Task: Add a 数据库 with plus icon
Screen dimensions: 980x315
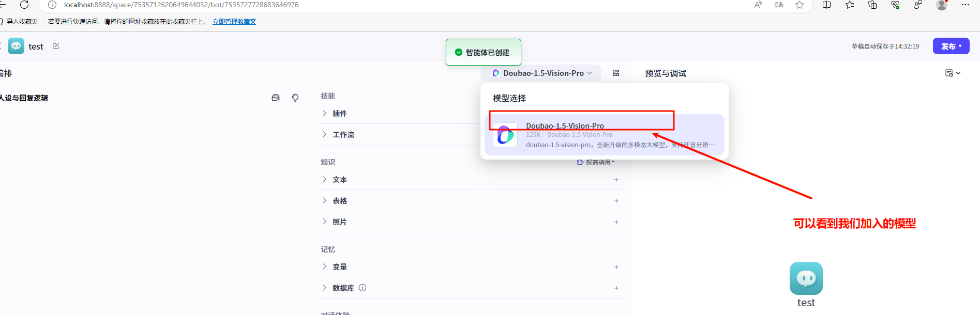Action: [616, 288]
